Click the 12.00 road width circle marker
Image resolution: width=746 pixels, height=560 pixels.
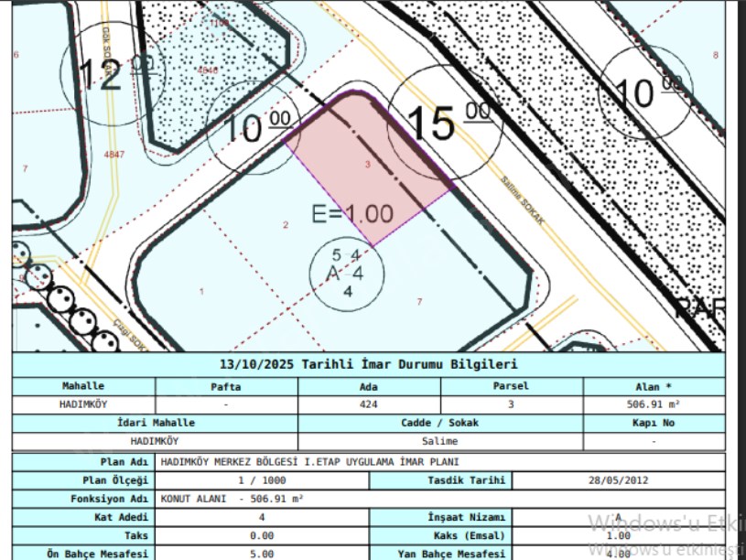coord(112,73)
